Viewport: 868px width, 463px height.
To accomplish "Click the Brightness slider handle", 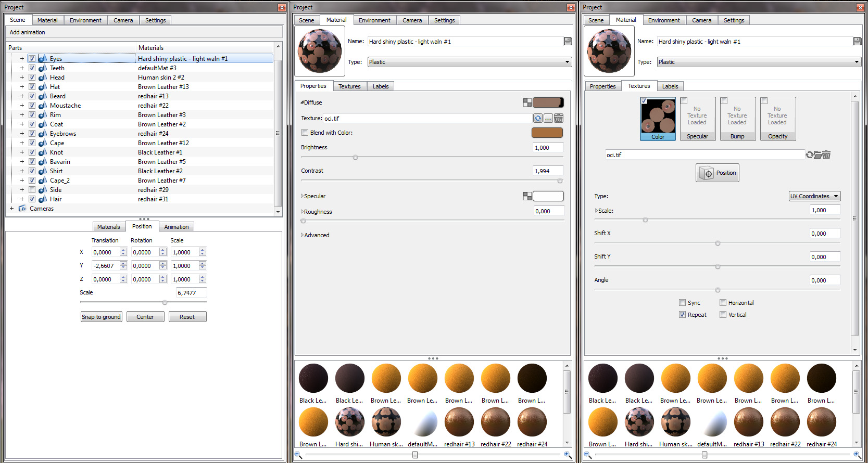I will click(356, 157).
